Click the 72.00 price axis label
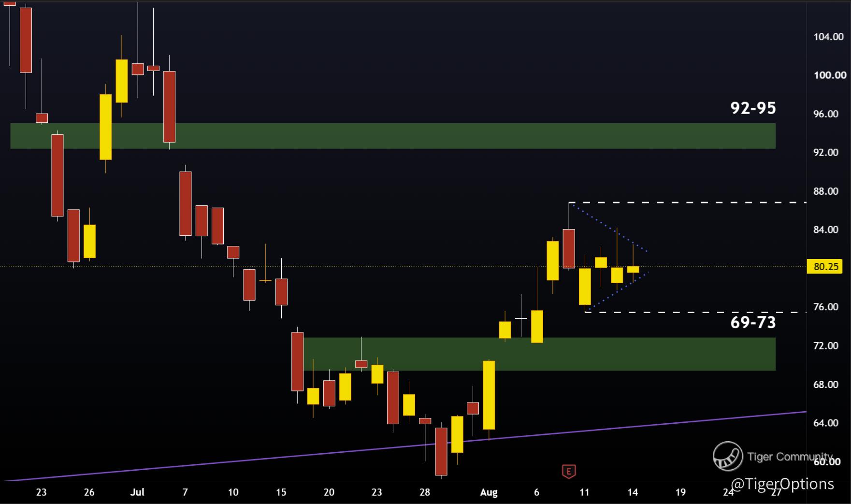The width and height of the screenshot is (851, 504). 826,346
